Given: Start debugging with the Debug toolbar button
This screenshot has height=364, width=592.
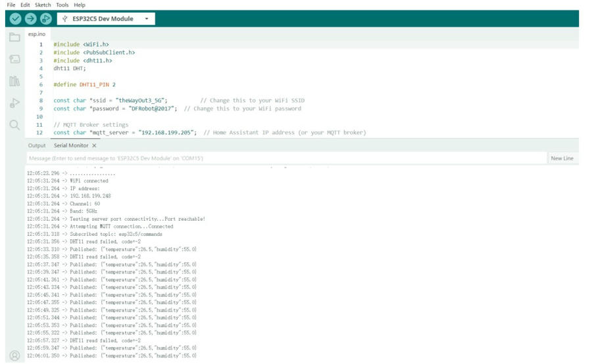Looking at the screenshot, I should pos(45,18).
